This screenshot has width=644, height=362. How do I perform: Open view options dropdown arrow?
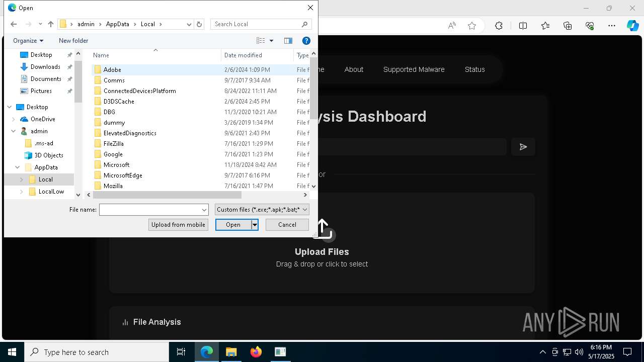point(272,41)
